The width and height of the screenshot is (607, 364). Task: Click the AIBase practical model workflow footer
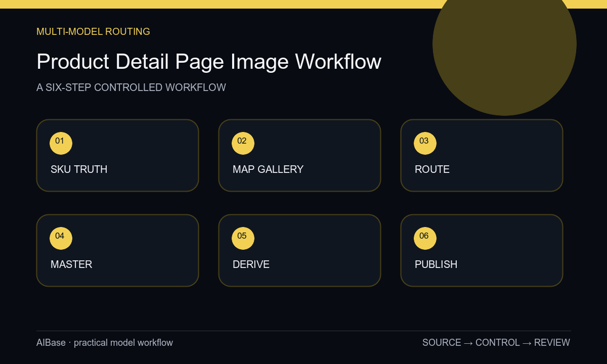tap(105, 343)
